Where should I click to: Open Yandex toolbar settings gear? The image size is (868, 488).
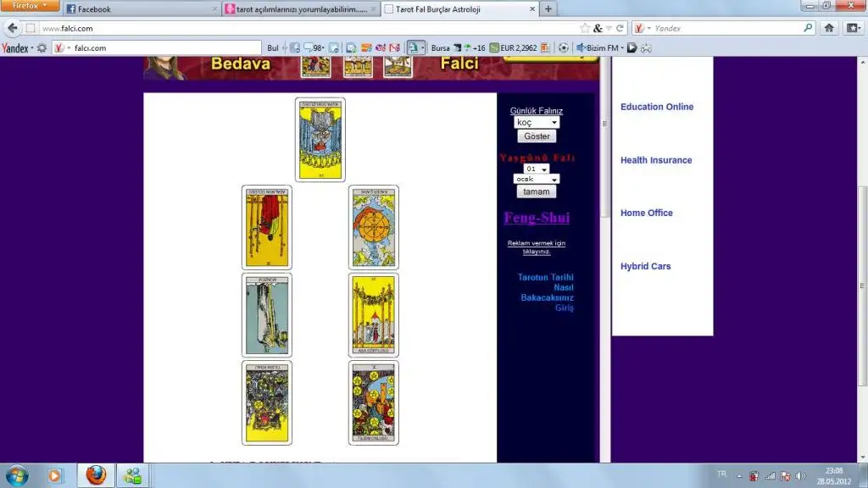pos(42,48)
